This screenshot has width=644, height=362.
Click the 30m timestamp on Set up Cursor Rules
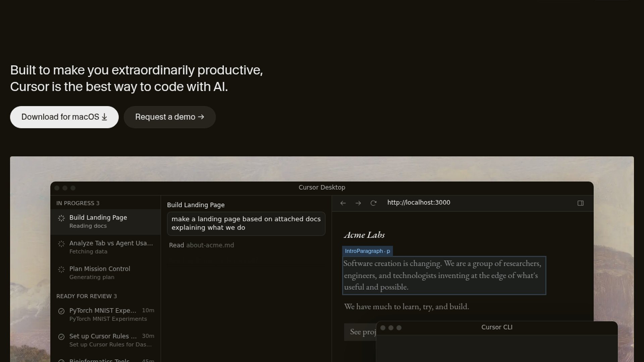click(148, 336)
